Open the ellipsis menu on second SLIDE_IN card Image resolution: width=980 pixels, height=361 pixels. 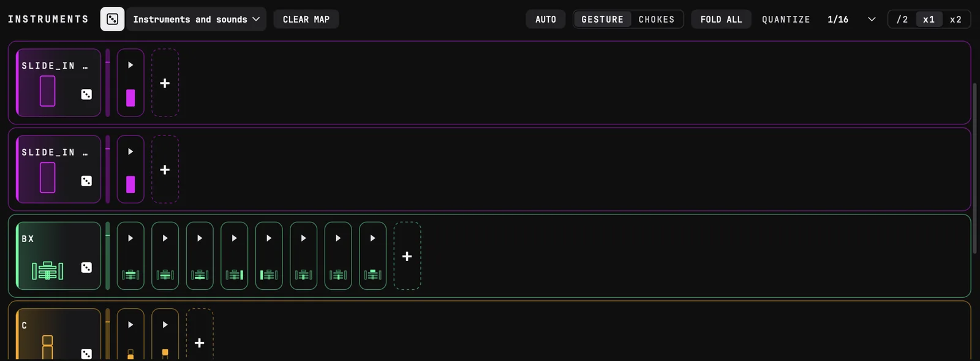(85, 153)
